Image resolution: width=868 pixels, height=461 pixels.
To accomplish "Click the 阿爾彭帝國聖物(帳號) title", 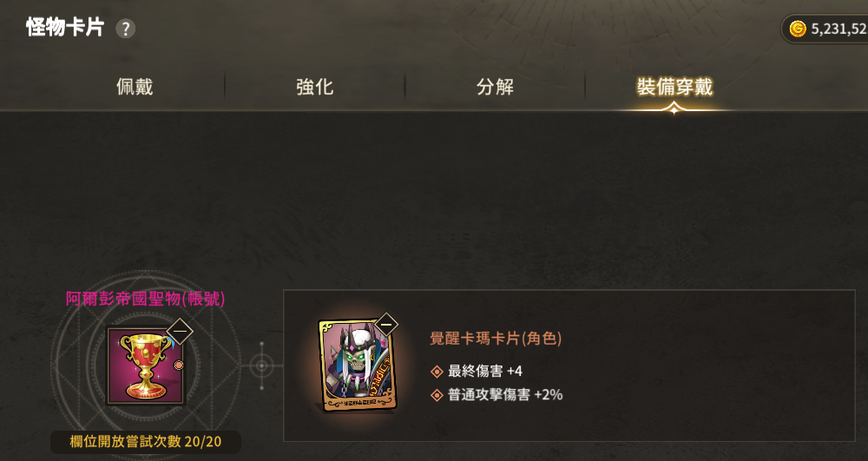I will pyautogui.click(x=146, y=299).
